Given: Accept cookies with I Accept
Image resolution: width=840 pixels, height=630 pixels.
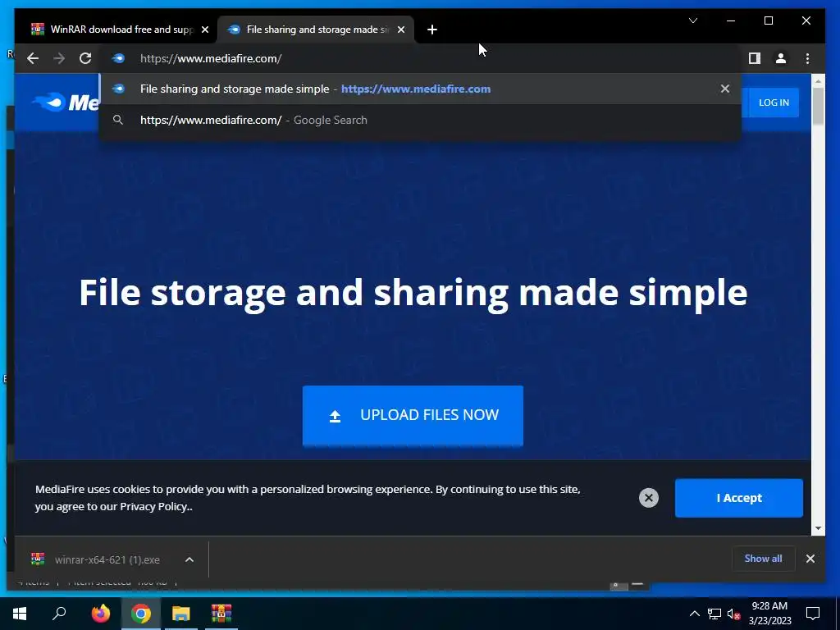Looking at the screenshot, I should tap(739, 498).
